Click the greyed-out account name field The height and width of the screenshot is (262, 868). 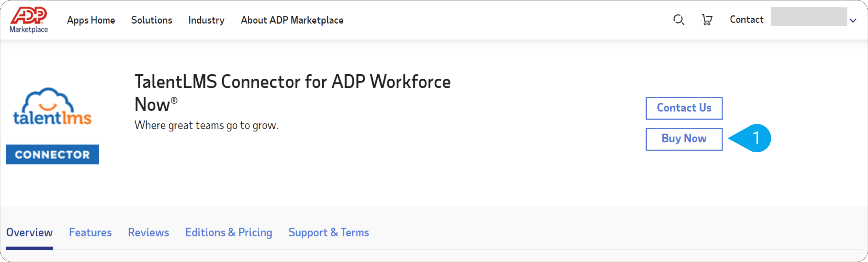tap(809, 17)
